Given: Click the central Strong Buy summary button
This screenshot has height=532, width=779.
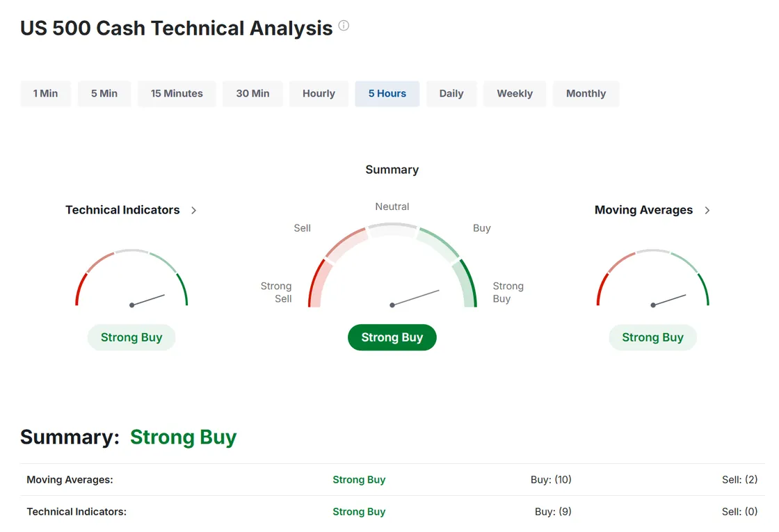Looking at the screenshot, I should click(x=392, y=337).
